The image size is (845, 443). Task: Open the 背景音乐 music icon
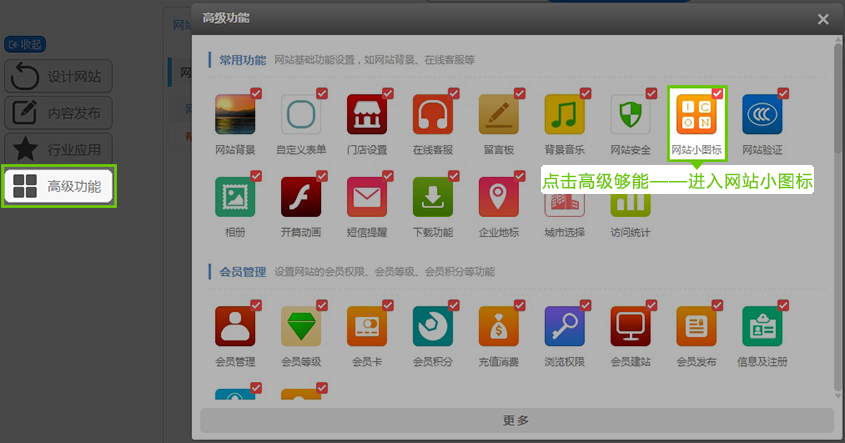pyautogui.click(x=564, y=115)
